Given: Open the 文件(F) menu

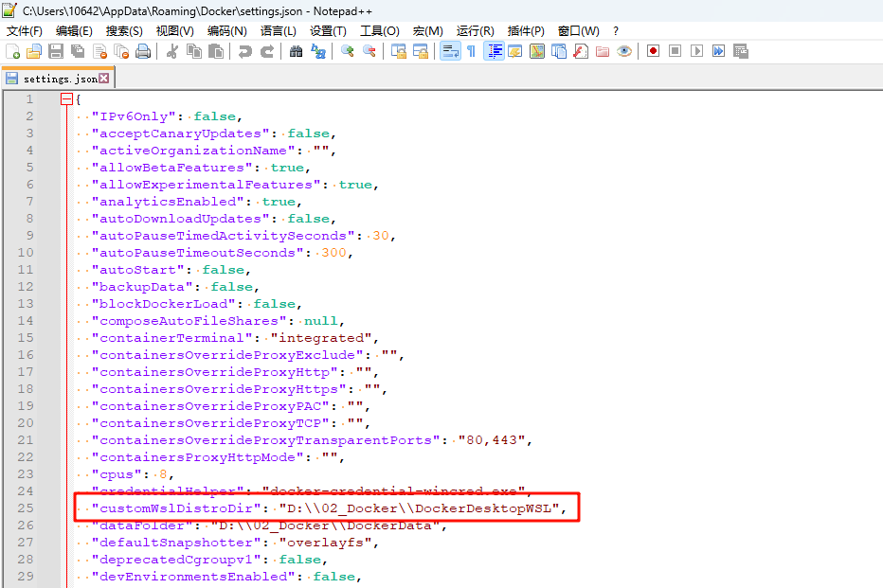Looking at the screenshot, I should (25, 31).
